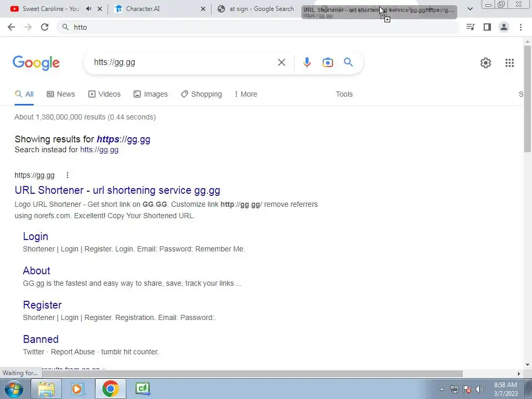Follow the corrected https://gg.gg suggestion link
This screenshot has height=399, width=532.
124,139
